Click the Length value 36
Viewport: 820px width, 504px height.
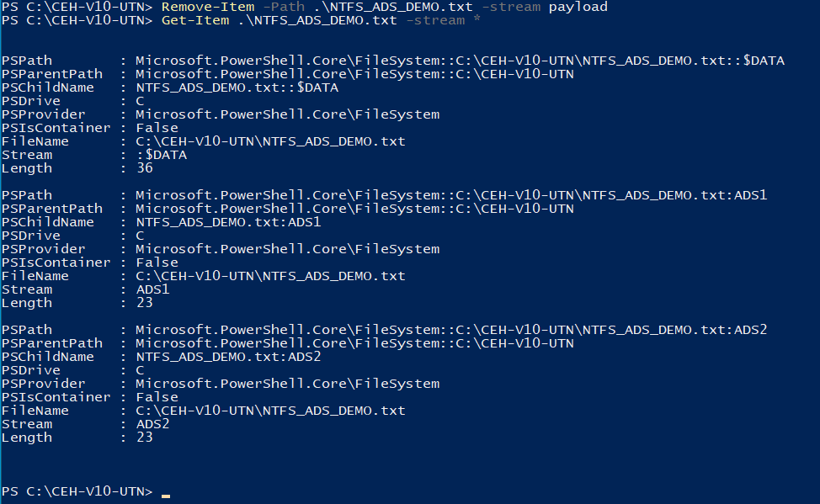(x=144, y=167)
